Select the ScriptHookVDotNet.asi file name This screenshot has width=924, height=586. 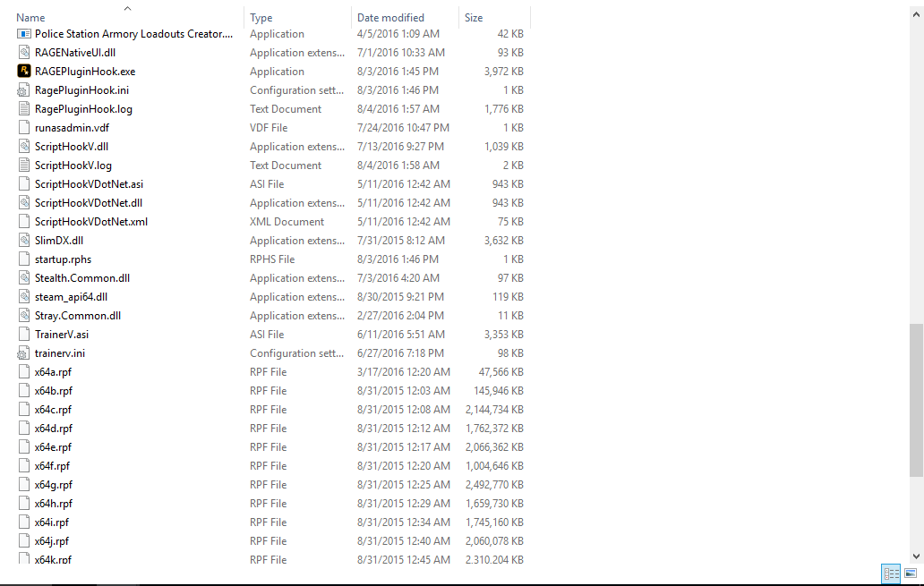pyautogui.click(x=89, y=184)
